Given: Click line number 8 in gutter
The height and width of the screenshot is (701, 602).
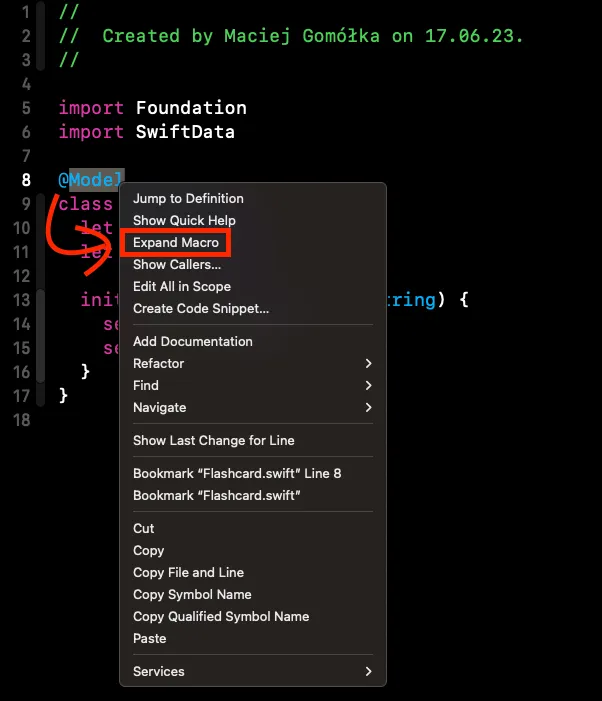Looking at the screenshot, I should click(26, 180).
